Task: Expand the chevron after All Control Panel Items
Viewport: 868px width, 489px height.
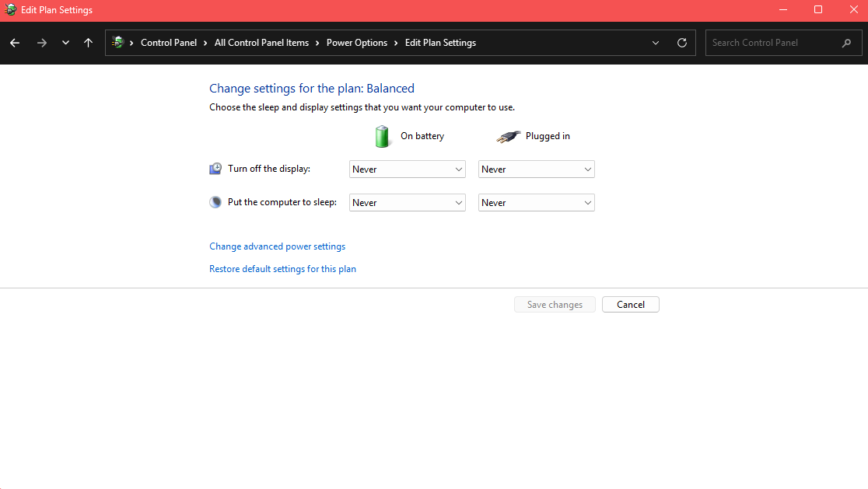Action: point(317,43)
